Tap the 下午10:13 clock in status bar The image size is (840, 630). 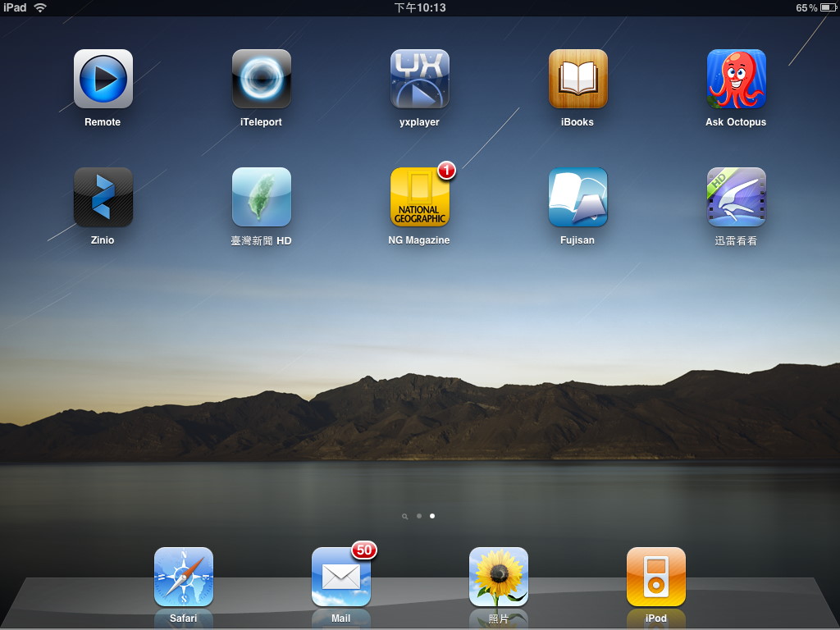pos(420,7)
